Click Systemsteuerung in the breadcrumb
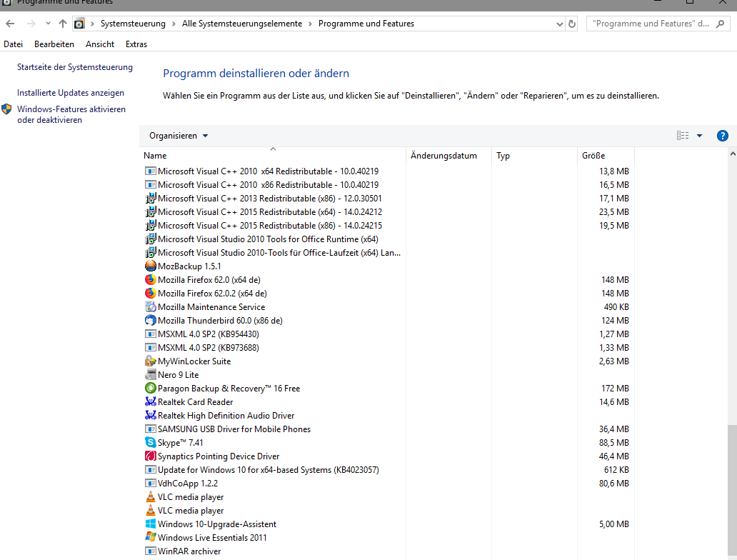The height and width of the screenshot is (560, 737). [133, 24]
